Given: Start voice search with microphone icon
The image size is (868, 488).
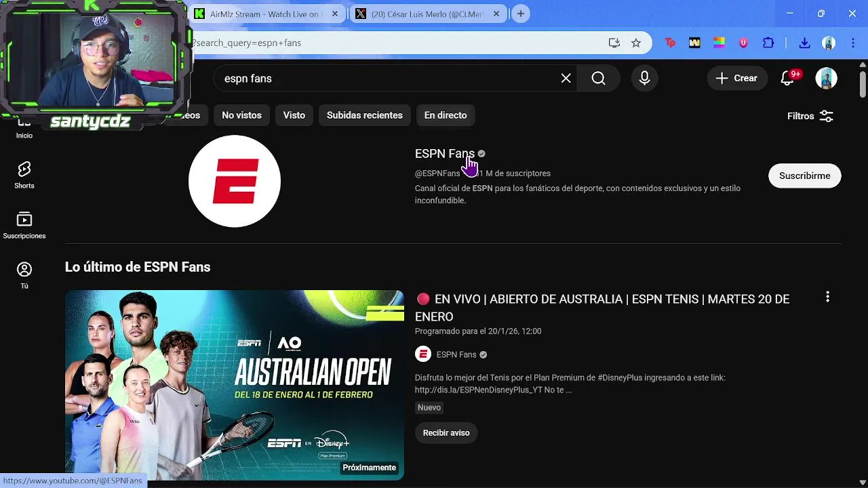Looking at the screenshot, I should tap(645, 79).
